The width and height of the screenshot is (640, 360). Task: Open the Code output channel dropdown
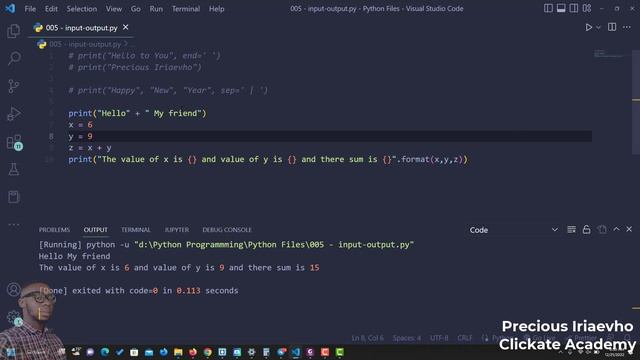point(513,230)
